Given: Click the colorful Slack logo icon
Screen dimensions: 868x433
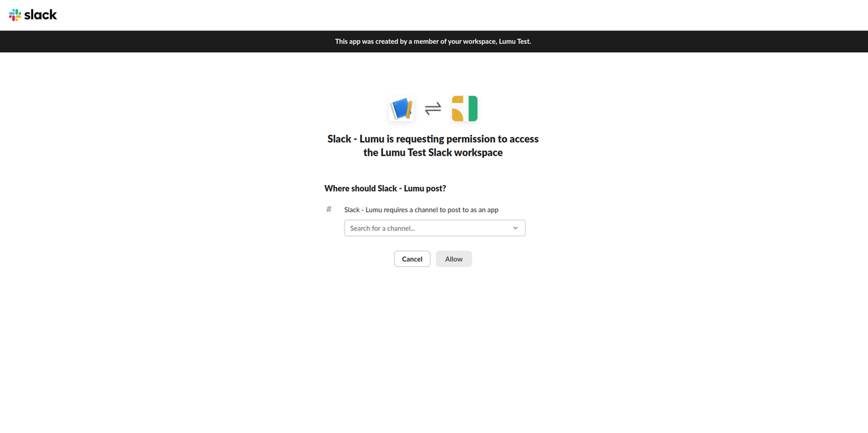Looking at the screenshot, I should [15, 15].
